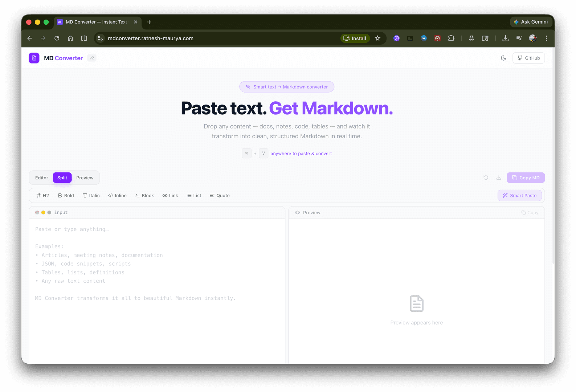Click the Ask Gemini button
This screenshot has height=392, width=576.
coord(531,22)
